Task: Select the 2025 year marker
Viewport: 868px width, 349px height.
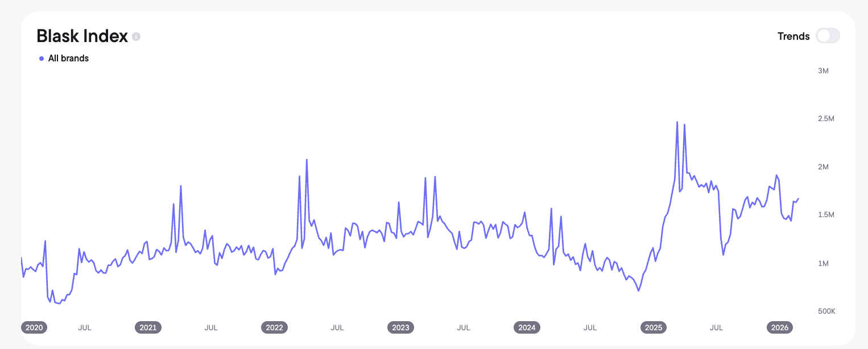Action: pyautogui.click(x=654, y=327)
